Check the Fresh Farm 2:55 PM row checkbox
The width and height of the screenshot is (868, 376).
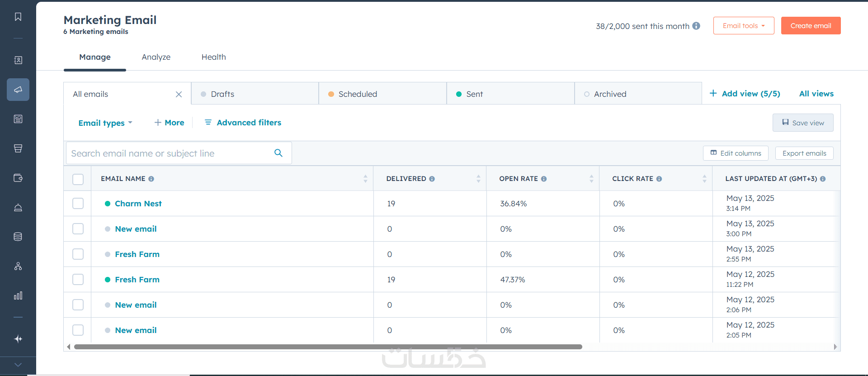click(x=78, y=254)
